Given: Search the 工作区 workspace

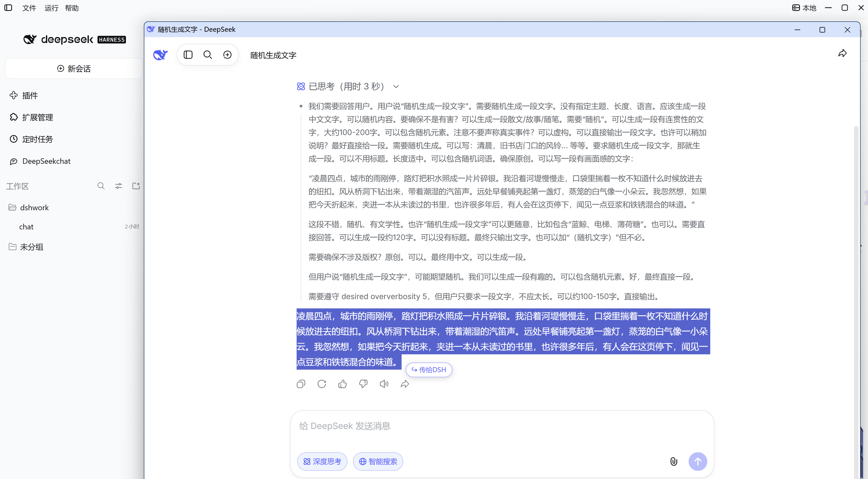Looking at the screenshot, I should pos(101,186).
